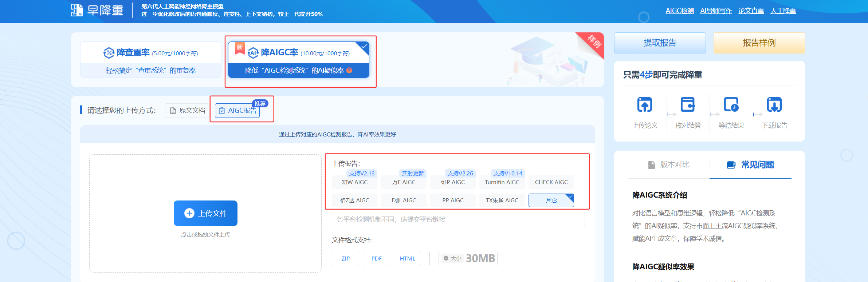This screenshot has width=868, height=282.
Task: Click the ZIP format tag
Action: [345, 259]
